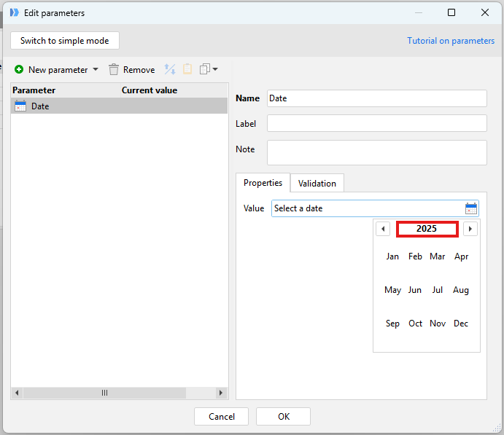
Task: Select Nov in month picker
Action: click(438, 324)
